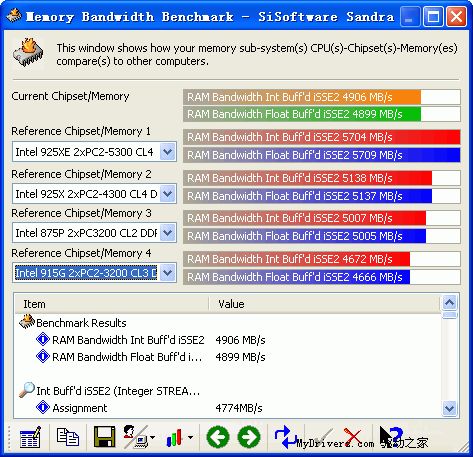
Task: Click the bar chart icon
Action: click(174, 437)
